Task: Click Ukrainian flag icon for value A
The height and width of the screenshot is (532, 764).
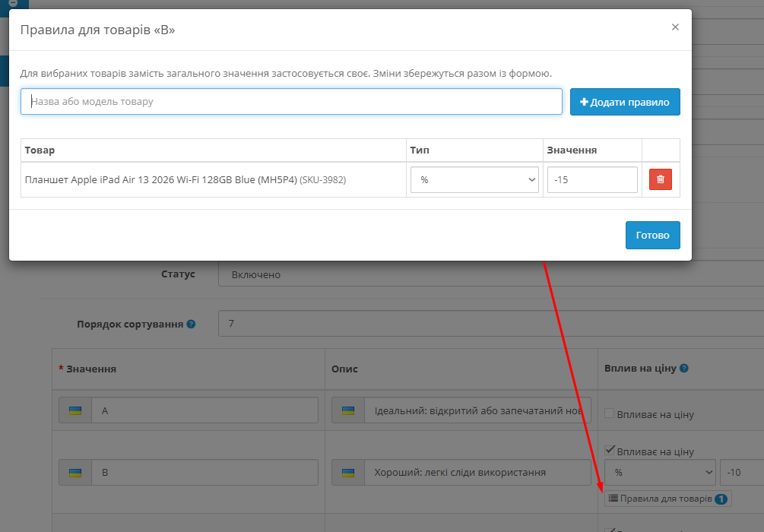Action: (75, 410)
